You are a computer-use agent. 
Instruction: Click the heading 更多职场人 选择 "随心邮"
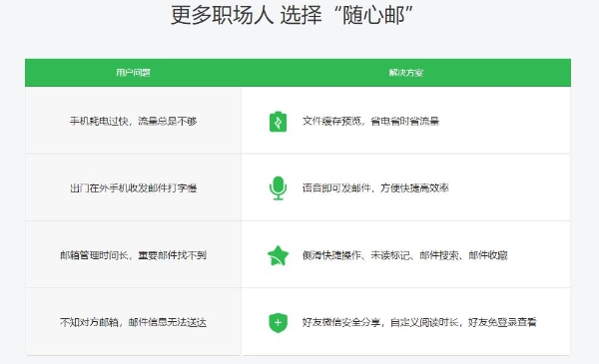pyautogui.click(x=292, y=15)
